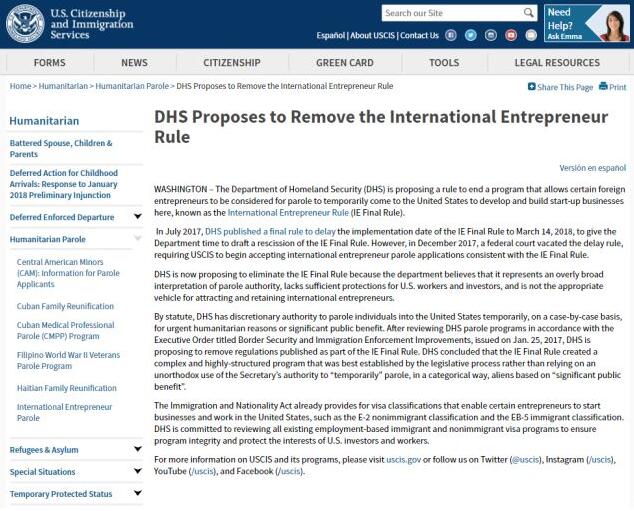Open the NEWS menu
The width and height of the screenshot is (634, 511).
pyautogui.click(x=134, y=63)
